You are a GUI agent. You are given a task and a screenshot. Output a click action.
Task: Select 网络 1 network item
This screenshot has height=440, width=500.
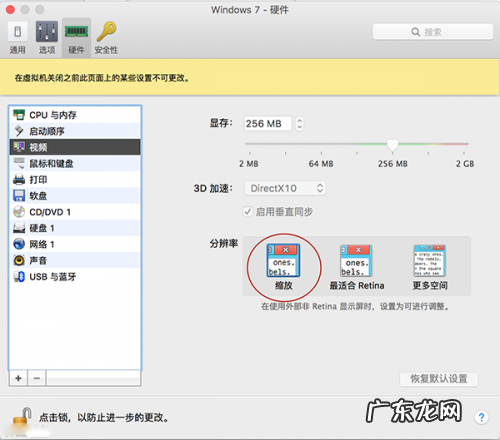75,244
